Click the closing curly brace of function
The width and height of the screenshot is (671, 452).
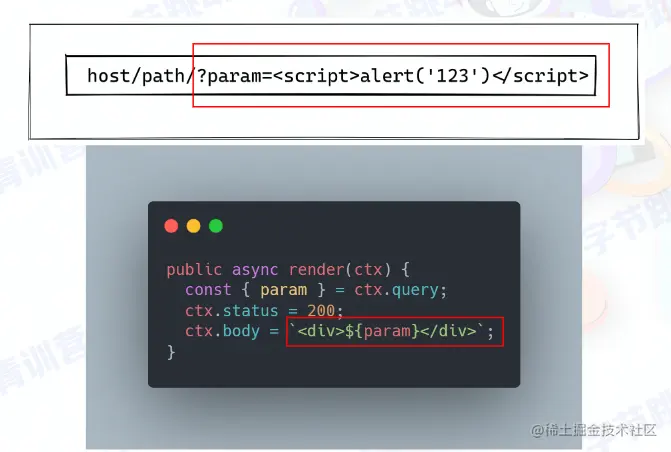tap(171, 352)
